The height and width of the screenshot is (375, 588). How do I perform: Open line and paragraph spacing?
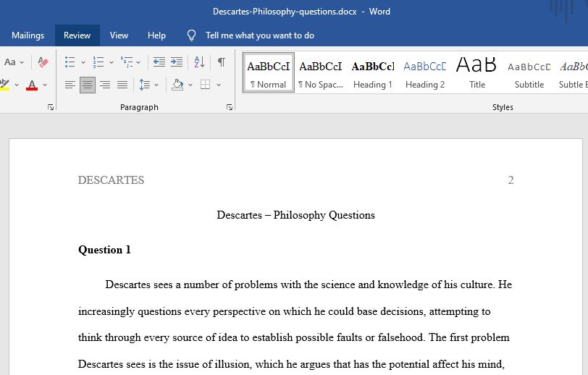pyautogui.click(x=145, y=85)
